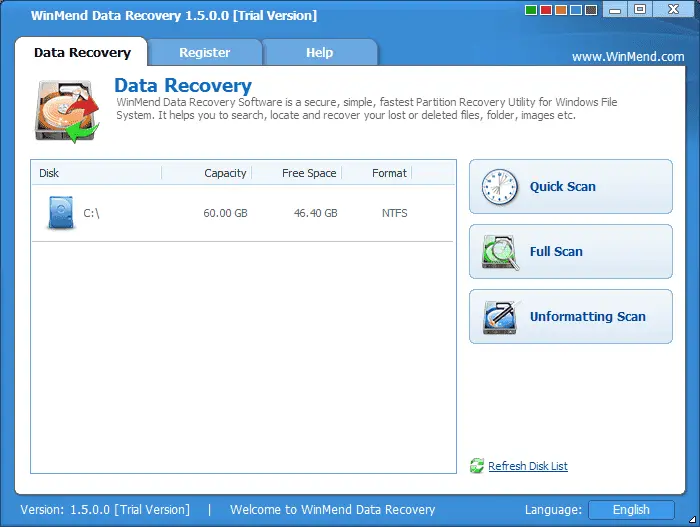The image size is (700, 527).
Task: Select the red theme color swatch
Action: coord(546,10)
